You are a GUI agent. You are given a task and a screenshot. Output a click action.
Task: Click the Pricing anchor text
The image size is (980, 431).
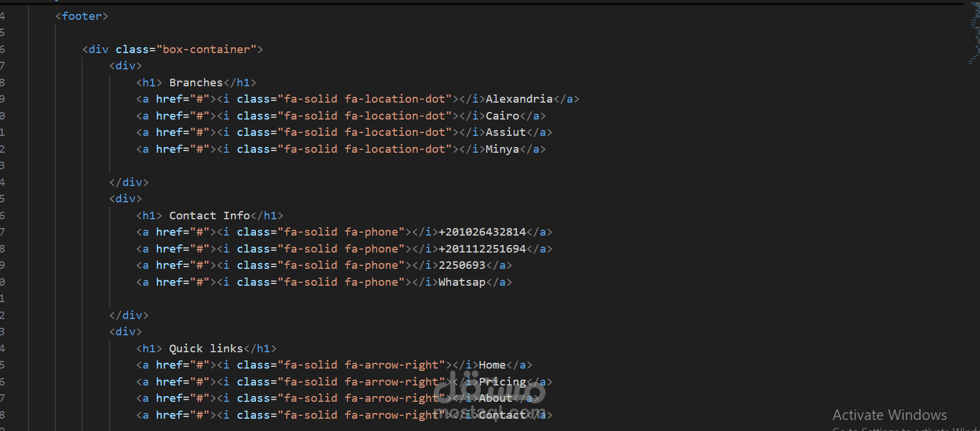[502, 382]
